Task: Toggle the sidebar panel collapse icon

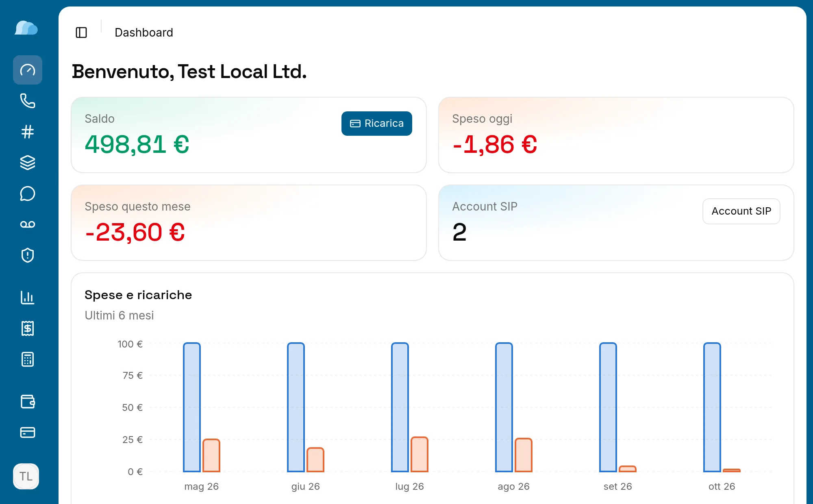Action: tap(81, 33)
